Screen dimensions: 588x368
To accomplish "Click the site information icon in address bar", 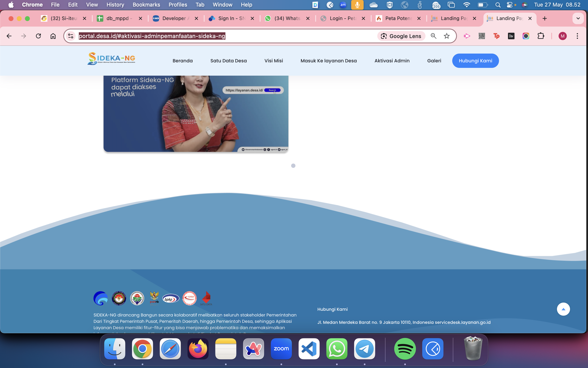I will [x=71, y=36].
